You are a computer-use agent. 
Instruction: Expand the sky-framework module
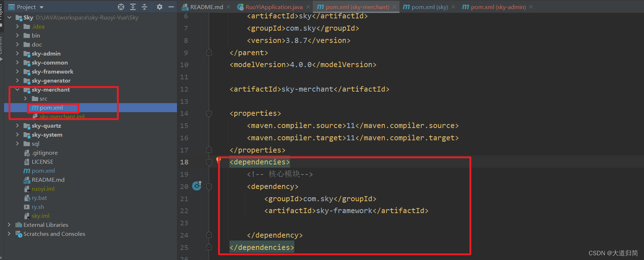click(17, 71)
